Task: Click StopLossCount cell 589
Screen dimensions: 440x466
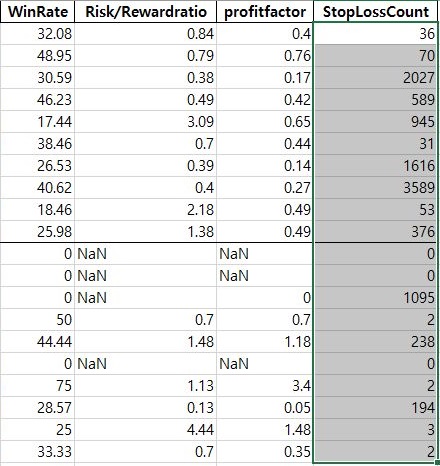Action: (375, 100)
